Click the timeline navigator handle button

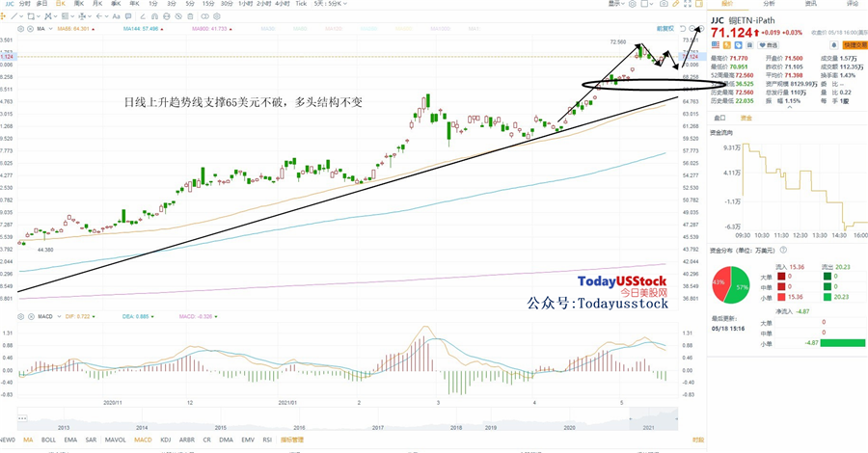22,418
